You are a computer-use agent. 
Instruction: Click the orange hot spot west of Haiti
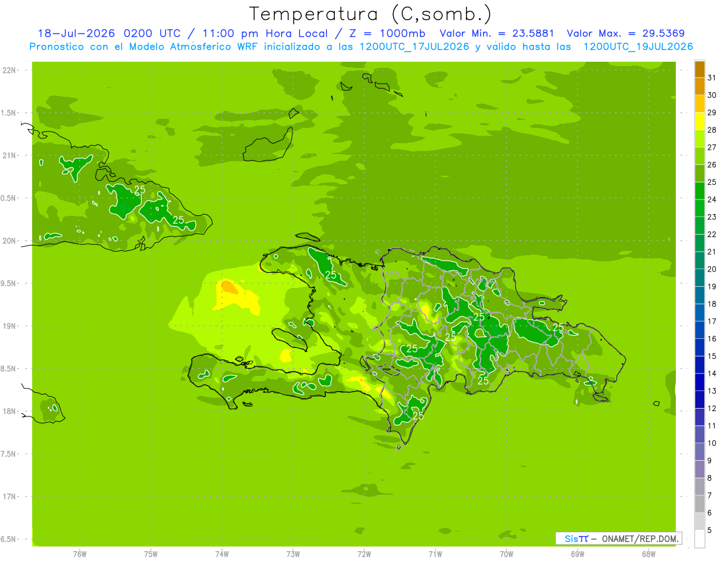pos(230,287)
